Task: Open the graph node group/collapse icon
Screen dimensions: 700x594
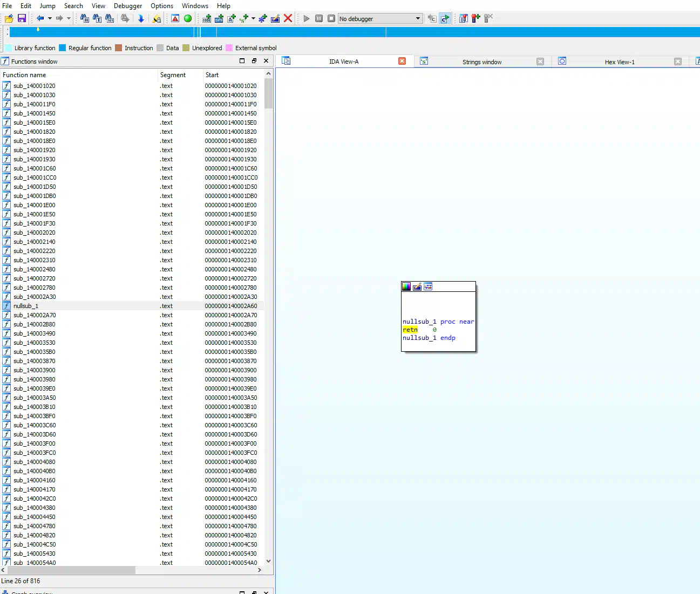Action: click(428, 286)
